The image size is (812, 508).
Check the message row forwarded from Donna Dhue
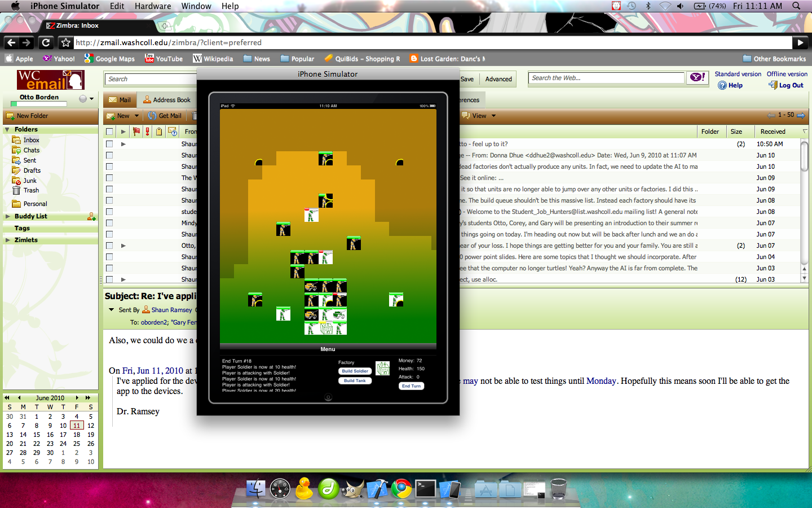click(109, 155)
